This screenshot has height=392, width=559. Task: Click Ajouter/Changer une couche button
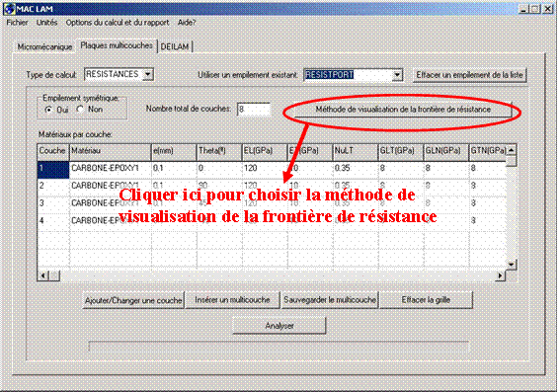tap(133, 300)
